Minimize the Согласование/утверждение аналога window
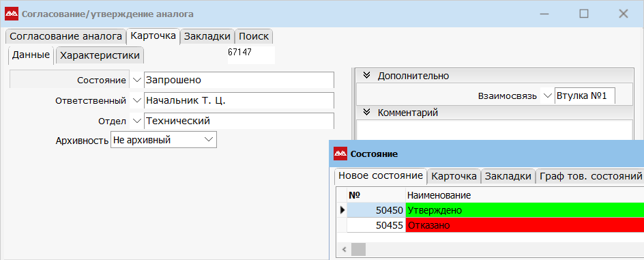 point(544,14)
